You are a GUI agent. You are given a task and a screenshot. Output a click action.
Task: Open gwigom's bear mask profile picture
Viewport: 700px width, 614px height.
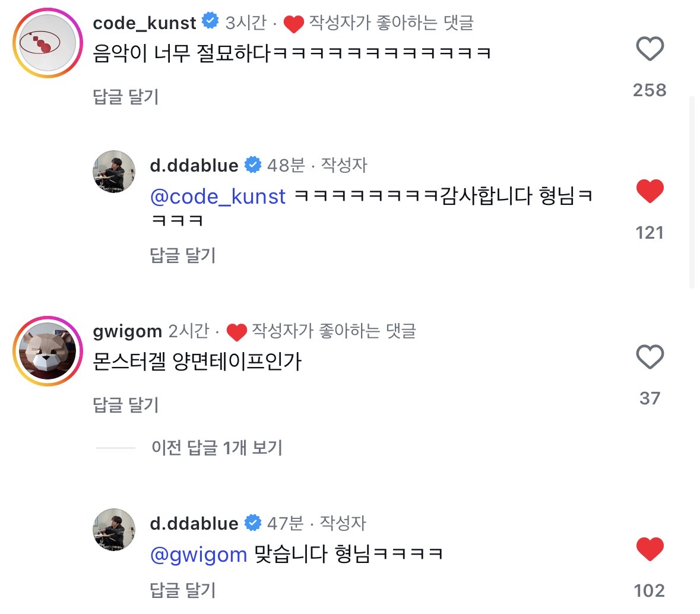(47, 351)
